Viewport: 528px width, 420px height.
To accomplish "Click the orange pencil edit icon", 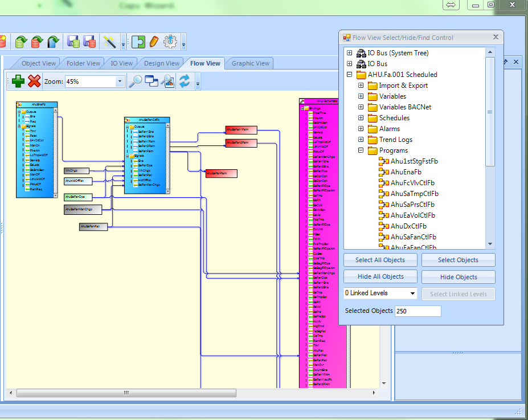I will [154, 42].
